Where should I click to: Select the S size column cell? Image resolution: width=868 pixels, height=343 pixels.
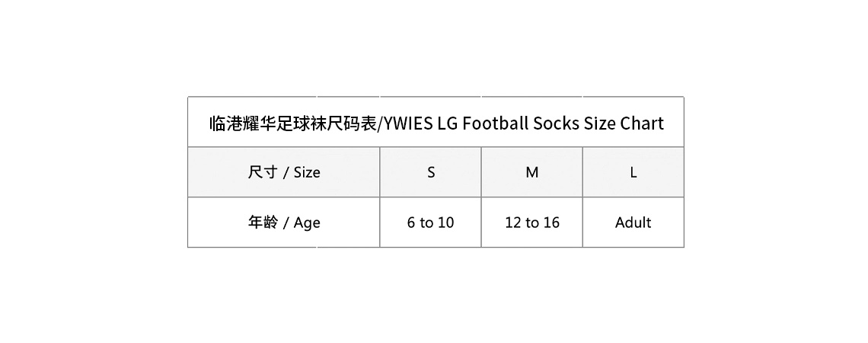point(431,172)
